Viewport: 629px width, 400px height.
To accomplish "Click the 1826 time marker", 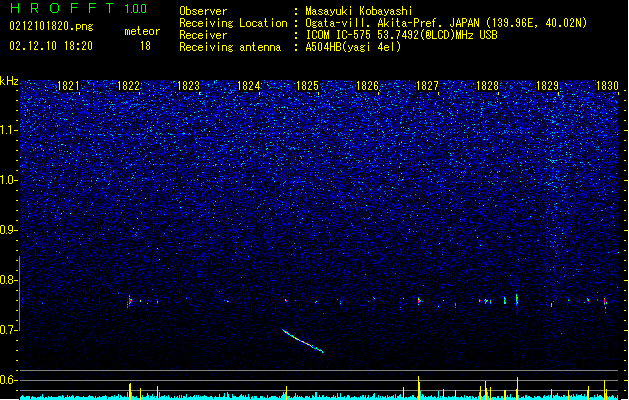I will click(x=367, y=86).
